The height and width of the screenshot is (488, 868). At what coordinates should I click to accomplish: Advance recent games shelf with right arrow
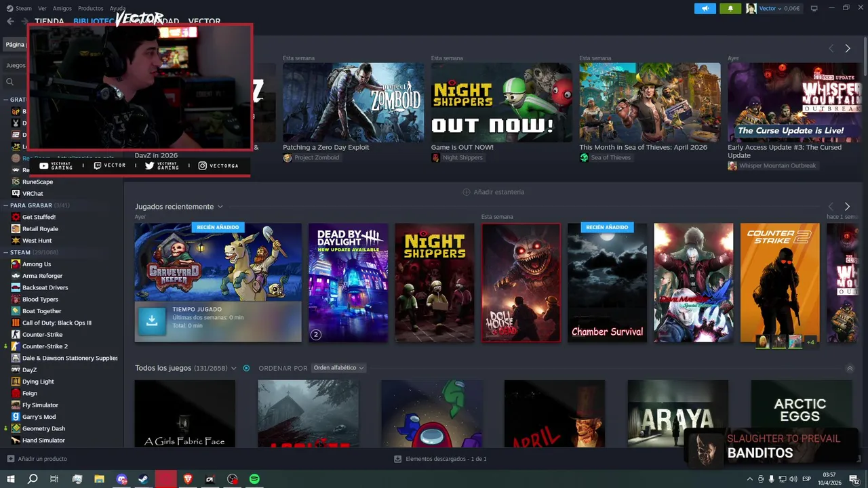click(x=847, y=207)
